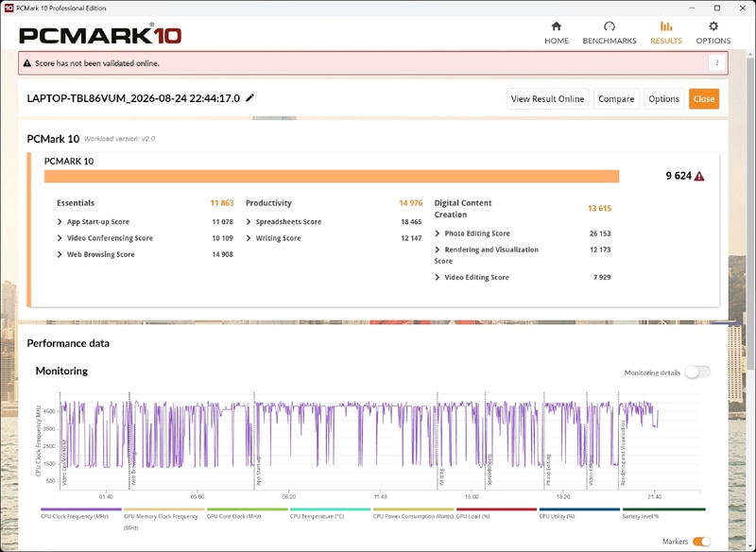Open the Options gear section
This screenshot has height=552, width=756.
713,33
